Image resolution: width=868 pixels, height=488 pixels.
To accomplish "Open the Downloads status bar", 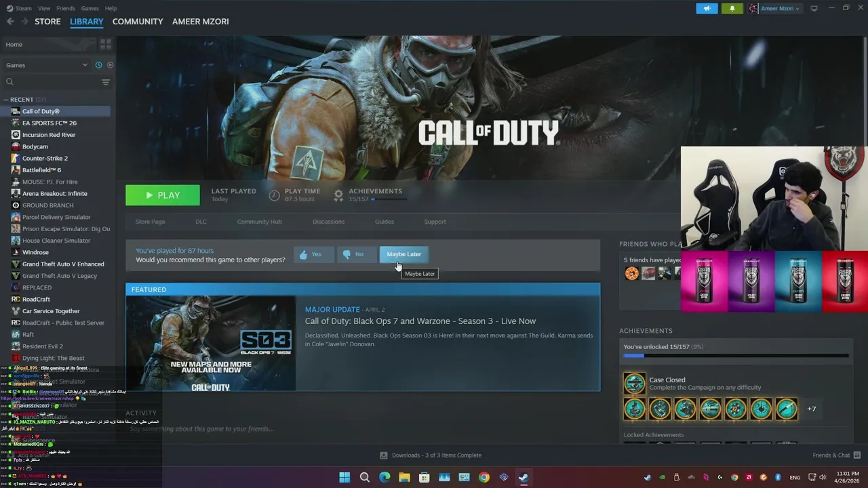I will (x=431, y=455).
